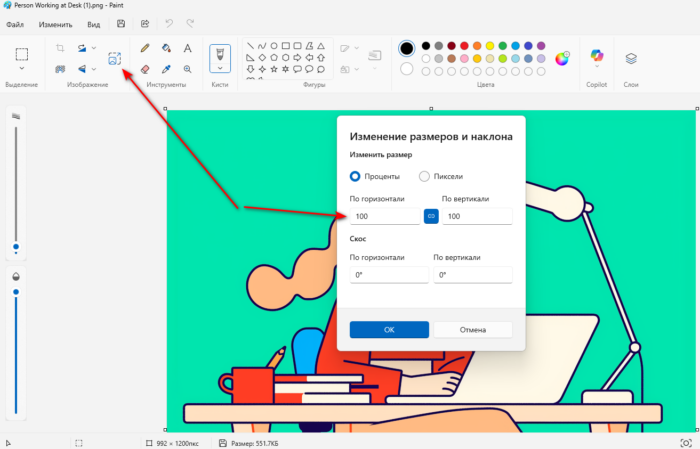Expand the Copilot dropdown chevron
Screen dimensions: 700x449
597,67
